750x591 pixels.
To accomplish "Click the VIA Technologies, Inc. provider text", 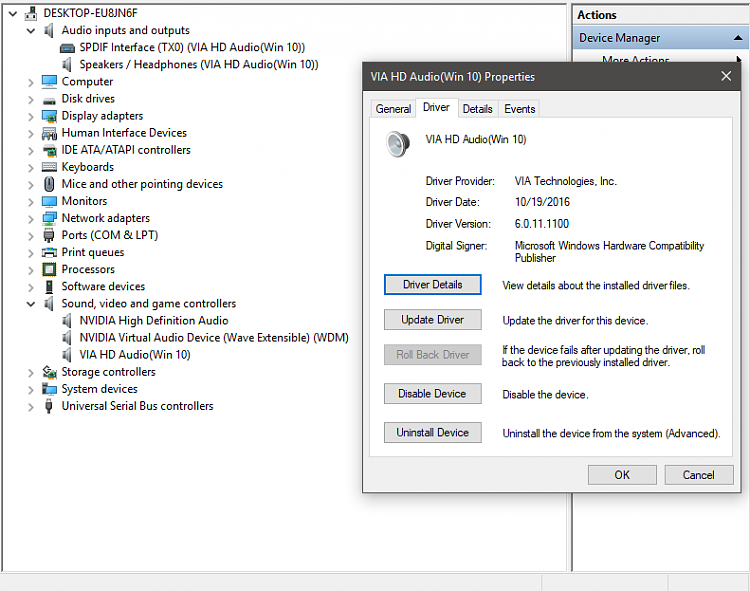I will pyautogui.click(x=565, y=181).
